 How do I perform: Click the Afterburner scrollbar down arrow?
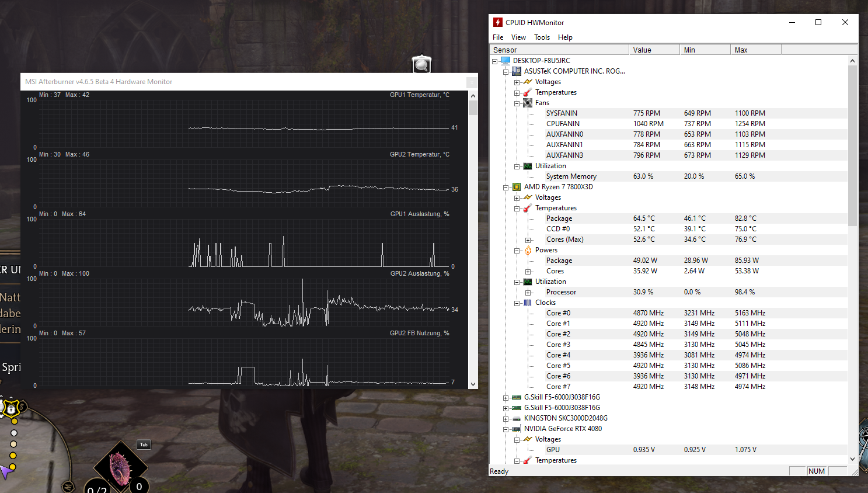coord(473,384)
